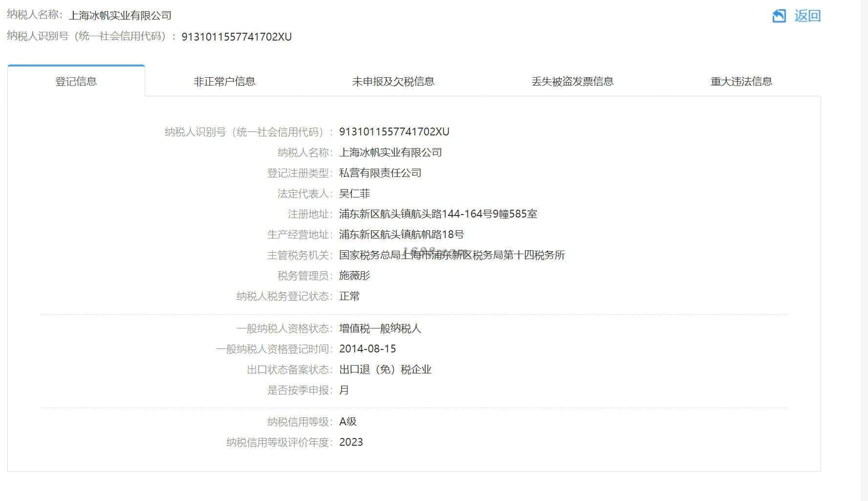Click the tax authority 第十四税务所 value

[x=452, y=255]
